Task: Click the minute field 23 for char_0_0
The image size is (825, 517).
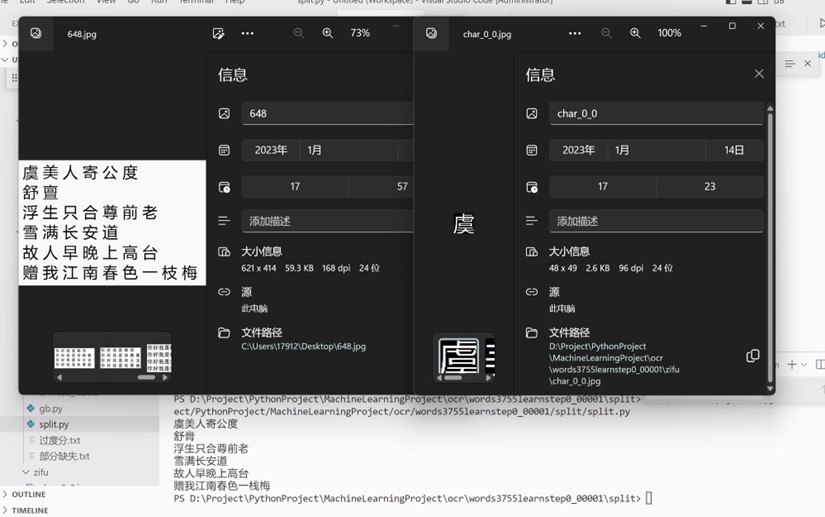Action: tap(710, 187)
